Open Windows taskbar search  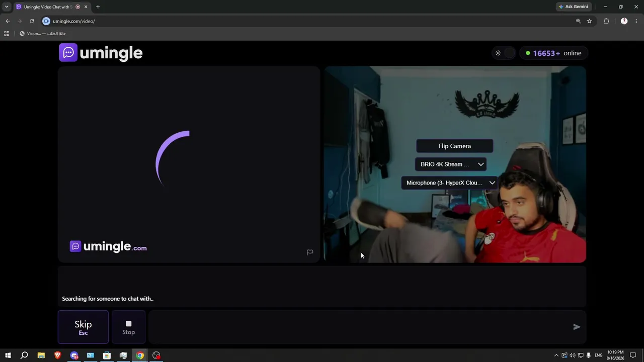(24, 355)
